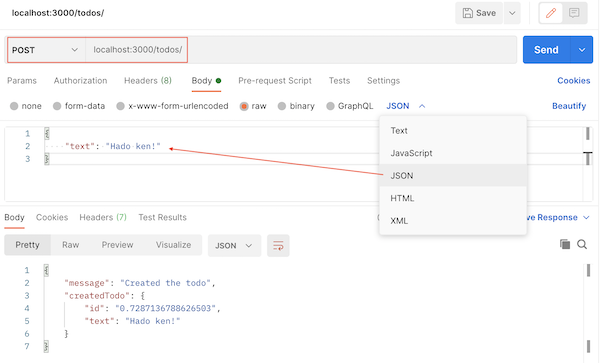
Task: Click into the request URL field
Action: point(301,50)
